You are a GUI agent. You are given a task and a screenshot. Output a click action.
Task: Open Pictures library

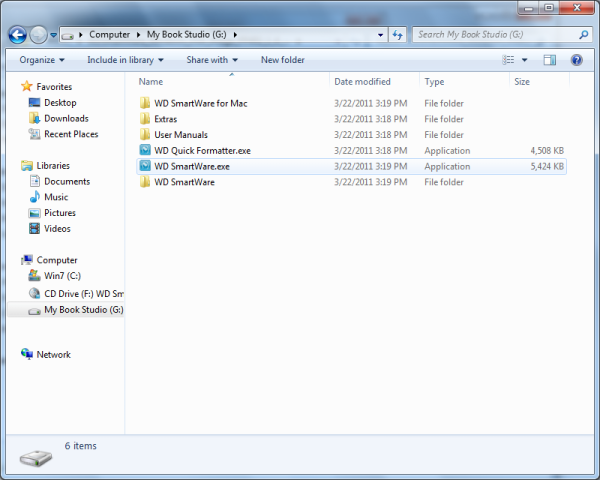point(52,213)
